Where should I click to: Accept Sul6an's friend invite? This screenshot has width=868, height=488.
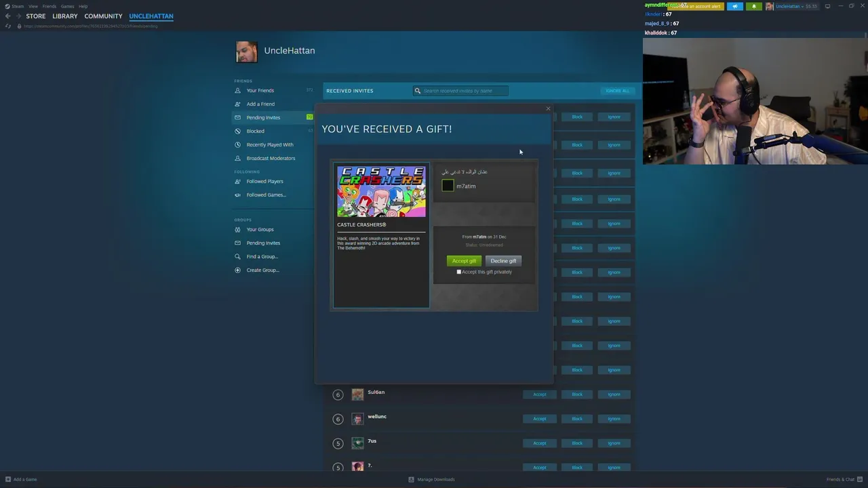coord(540,394)
